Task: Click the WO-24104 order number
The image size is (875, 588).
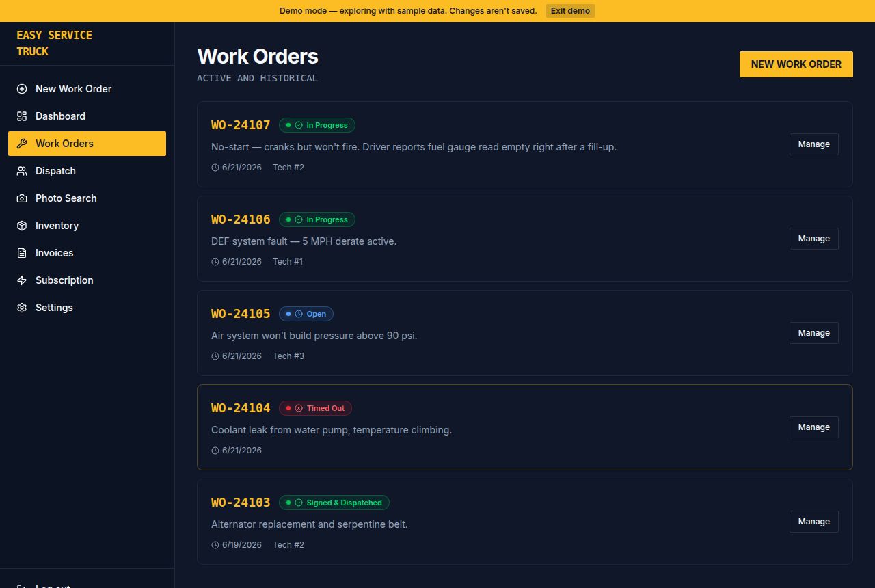Action: coord(241,408)
